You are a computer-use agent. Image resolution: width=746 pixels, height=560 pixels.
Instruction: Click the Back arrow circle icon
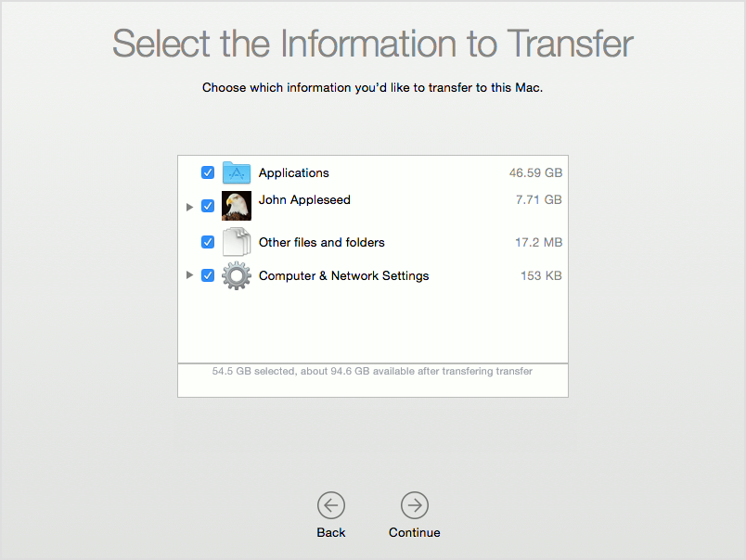pos(331,505)
